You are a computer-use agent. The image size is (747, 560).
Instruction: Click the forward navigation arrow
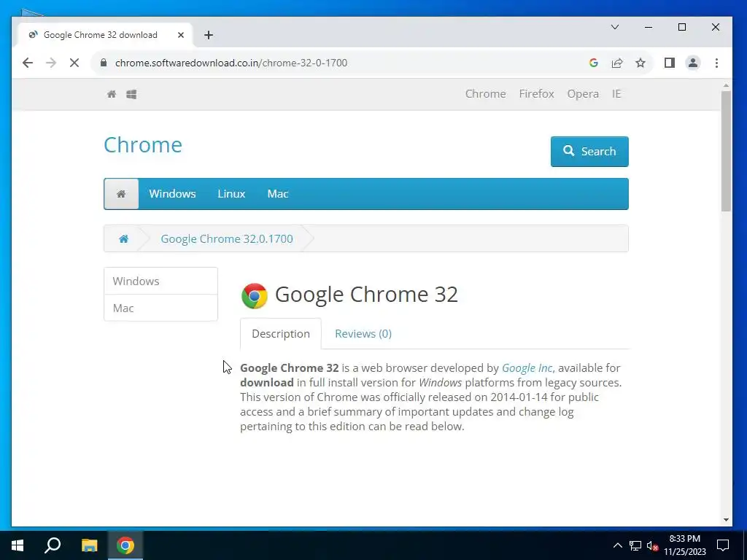(x=51, y=63)
